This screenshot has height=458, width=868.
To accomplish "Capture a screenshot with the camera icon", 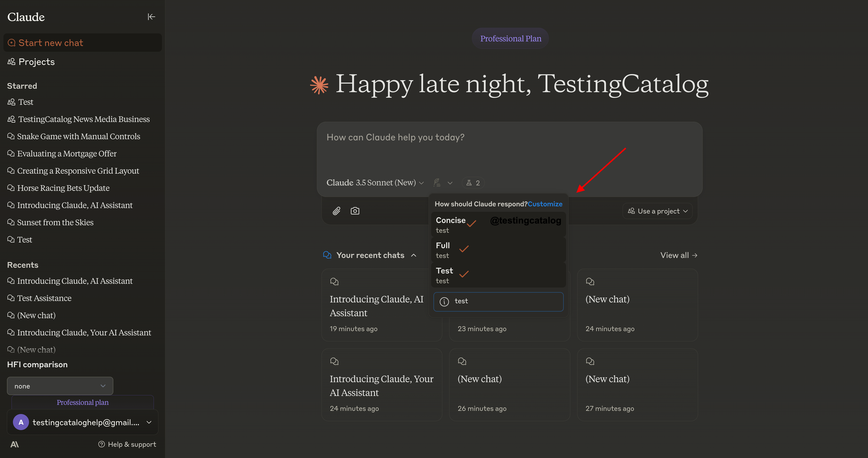I will (355, 211).
